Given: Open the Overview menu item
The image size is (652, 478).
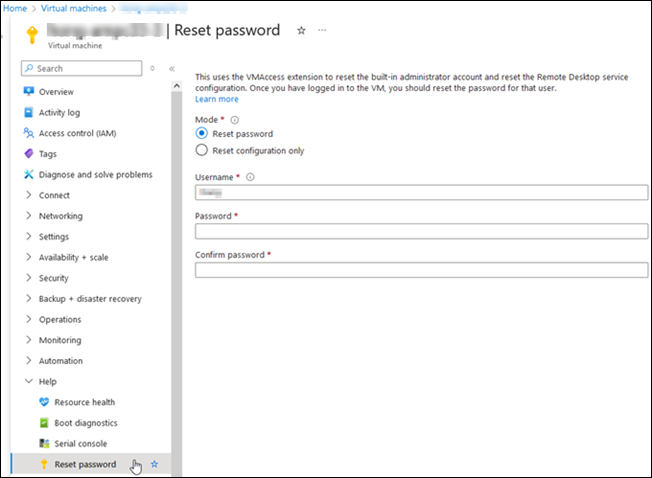Looking at the screenshot, I should point(56,92).
